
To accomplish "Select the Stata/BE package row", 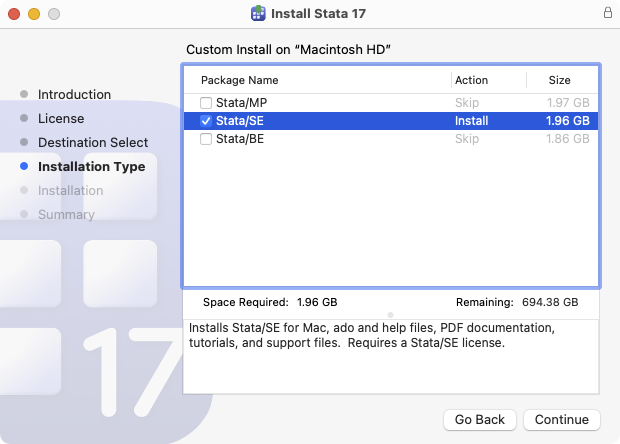I will 320,139.
